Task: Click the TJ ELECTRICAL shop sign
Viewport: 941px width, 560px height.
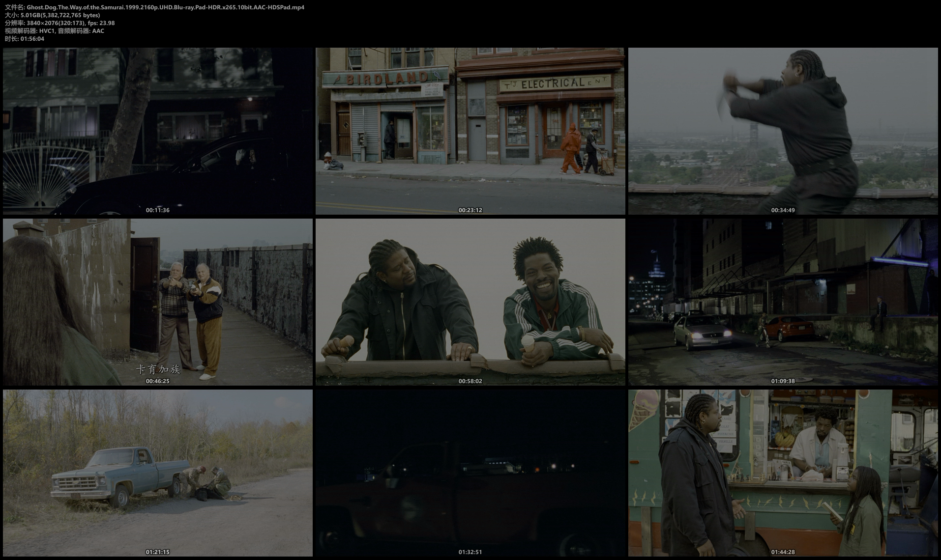Action: click(555, 84)
